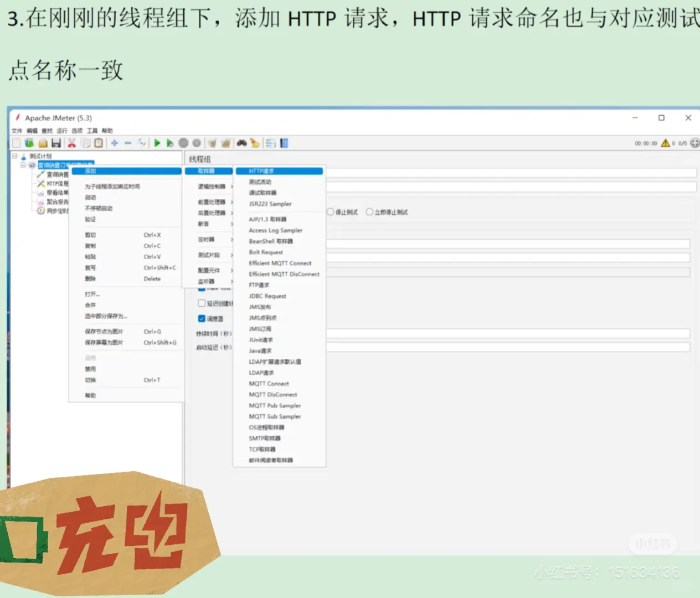Viewport: 700px width, 598px height.
Task: Click the minus Collapse All icon
Action: [x=128, y=143]
